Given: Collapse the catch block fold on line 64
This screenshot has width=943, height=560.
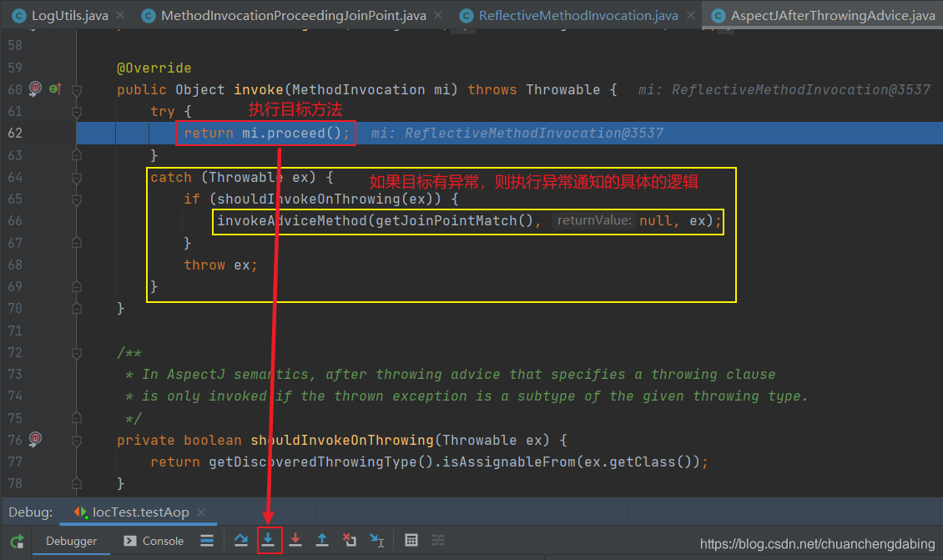Looking at the screenshot, I should pyautogui.click(x=77, y=178).
